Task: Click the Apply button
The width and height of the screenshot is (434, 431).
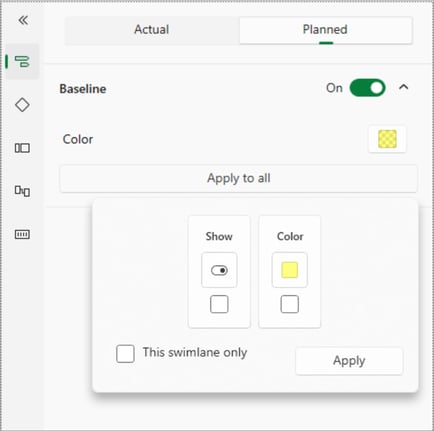Action: (349, 361)
